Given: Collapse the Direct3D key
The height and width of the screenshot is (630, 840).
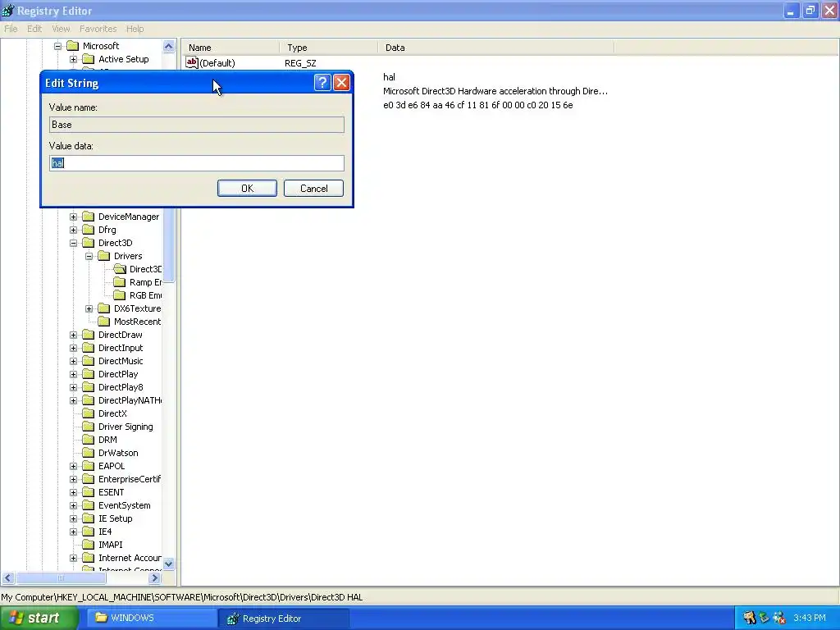Looking at the screenshot, I should point(73,243).
